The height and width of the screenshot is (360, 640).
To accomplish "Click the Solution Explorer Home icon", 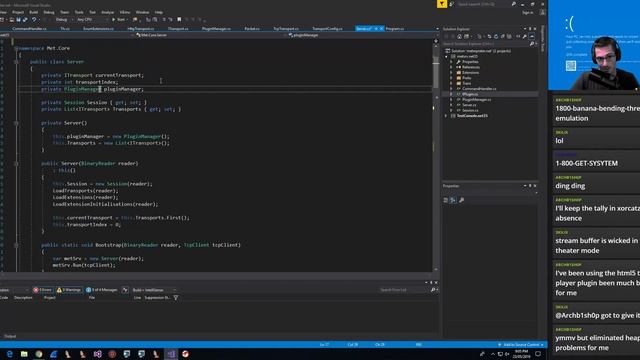I will click(459, 36).
